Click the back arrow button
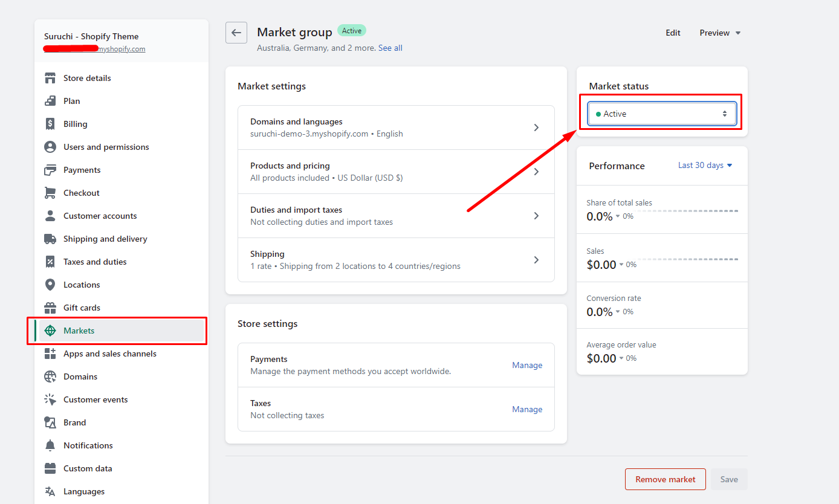 coord(236,33)
